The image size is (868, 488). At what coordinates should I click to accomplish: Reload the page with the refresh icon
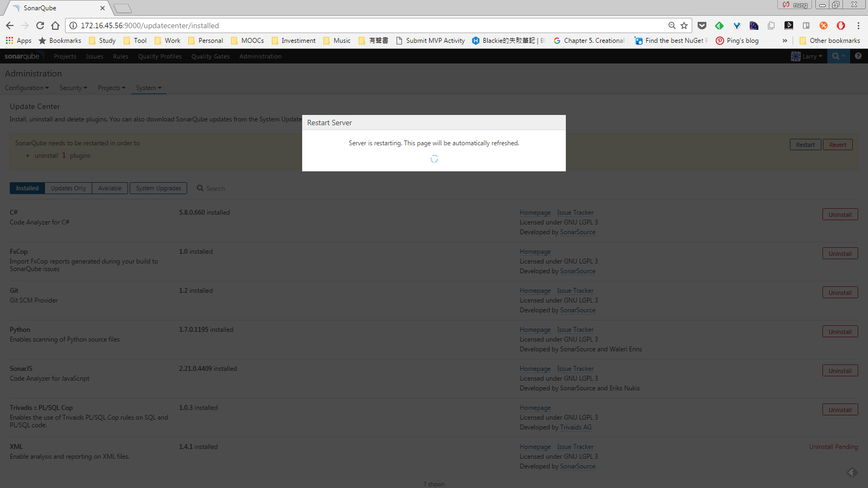40,25
